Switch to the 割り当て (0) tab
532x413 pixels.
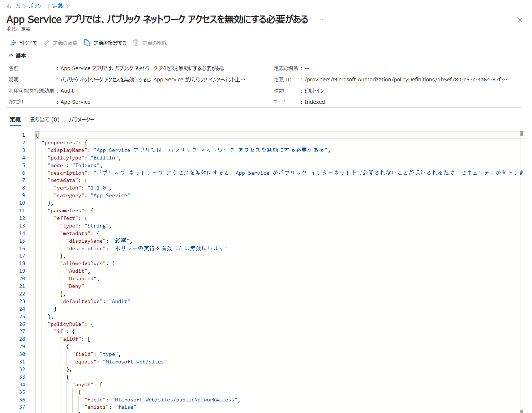point(45,120)
